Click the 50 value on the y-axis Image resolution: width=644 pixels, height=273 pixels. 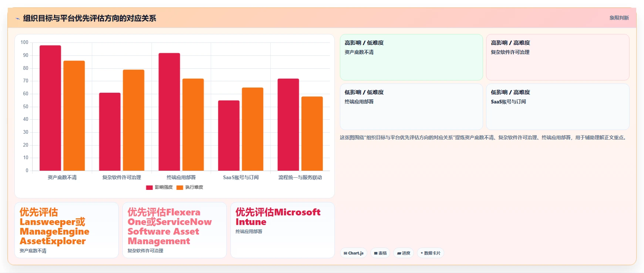tap(26, 106)
